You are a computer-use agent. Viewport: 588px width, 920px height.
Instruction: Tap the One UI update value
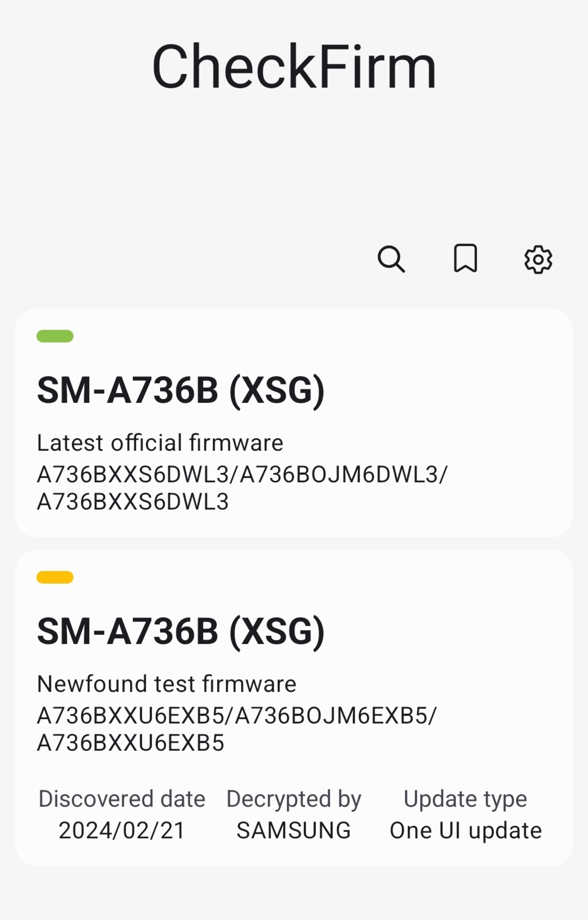coord(466,831)
